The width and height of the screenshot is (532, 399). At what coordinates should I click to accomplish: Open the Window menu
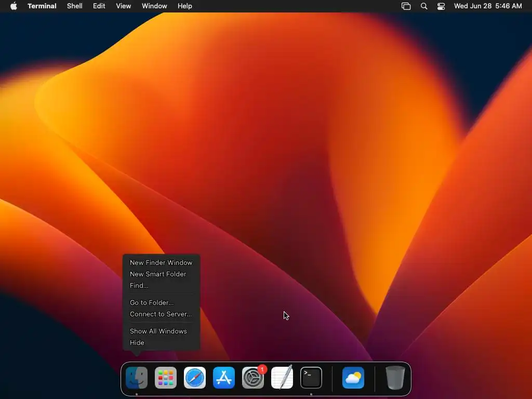coord(154,6)
